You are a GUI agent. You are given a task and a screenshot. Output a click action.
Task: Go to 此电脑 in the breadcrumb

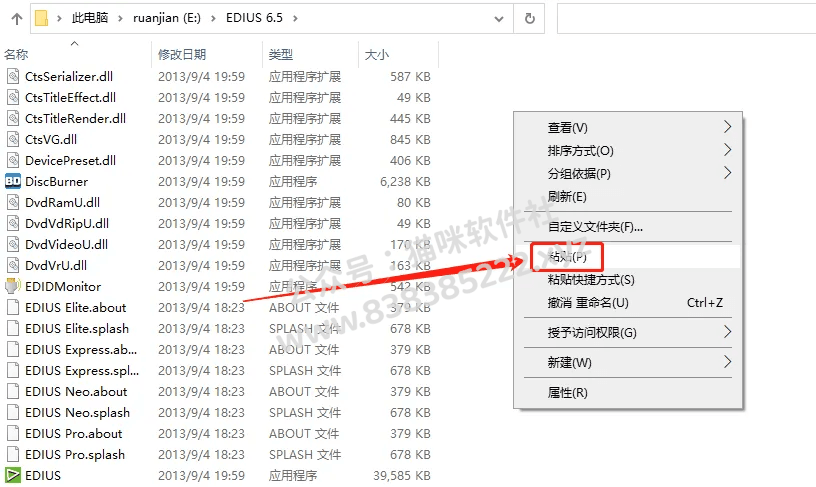pyautogui.click(x=90, y=18)
